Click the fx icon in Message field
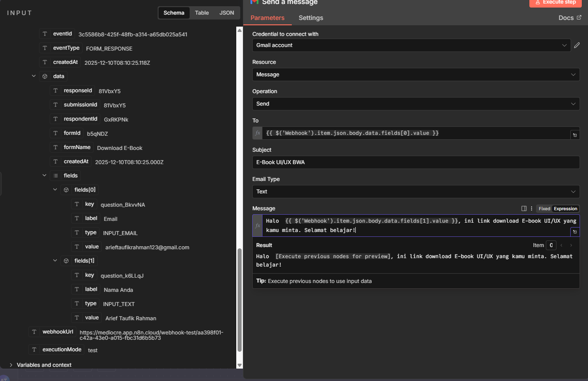Viewport: 588px width, 381px height. click(258, 225)
